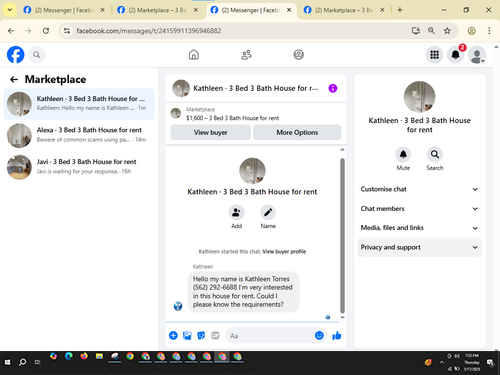500x375 pixels.
Task: Open Windows notification center icon
Action: click(490, 362)
